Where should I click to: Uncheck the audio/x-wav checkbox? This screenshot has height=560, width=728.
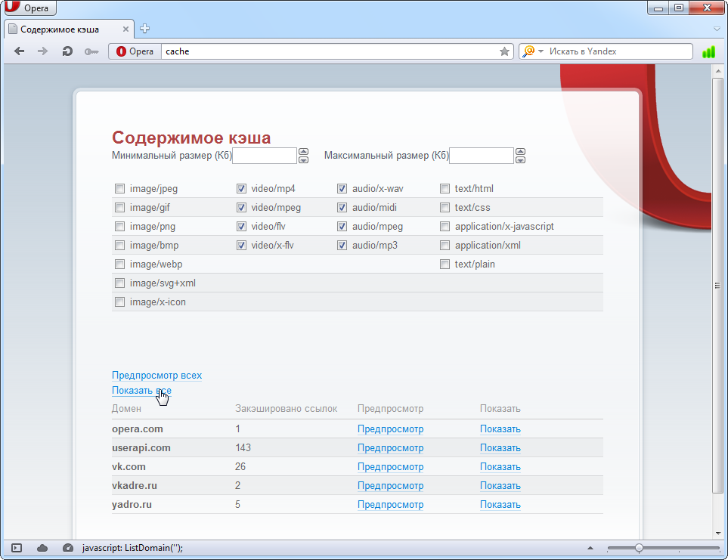(x=342, y=188)
